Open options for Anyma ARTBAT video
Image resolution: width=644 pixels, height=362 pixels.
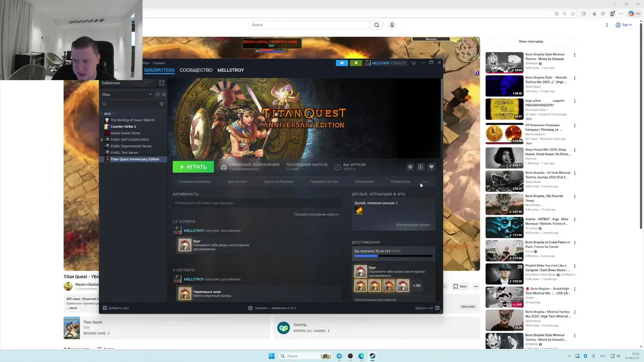pos(575,220)
